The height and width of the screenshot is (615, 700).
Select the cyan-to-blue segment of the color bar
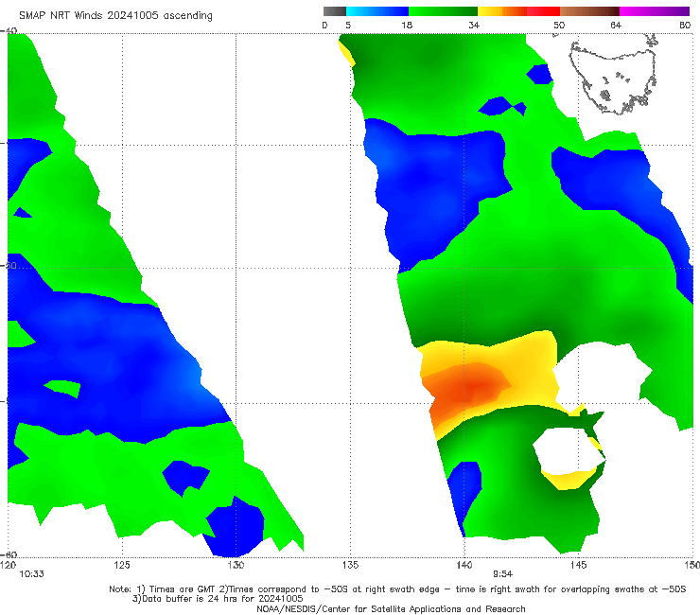coord(377,11)
